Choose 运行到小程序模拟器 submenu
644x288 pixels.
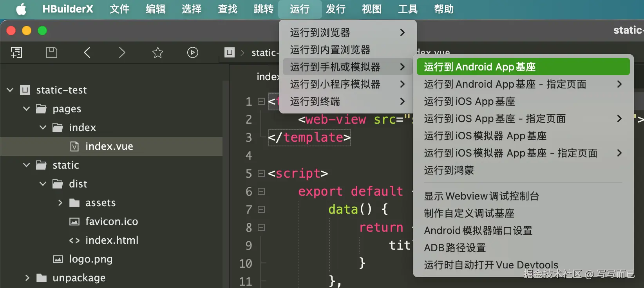click(347, 84)
